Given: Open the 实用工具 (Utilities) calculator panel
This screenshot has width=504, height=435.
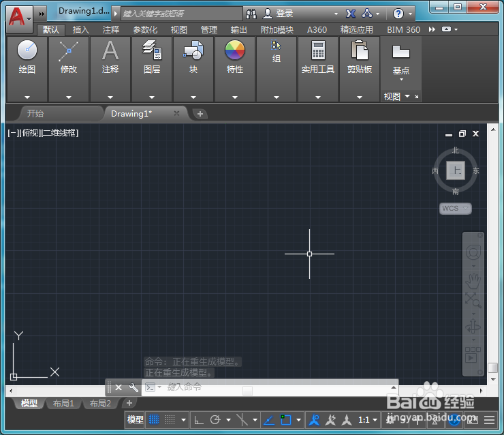Looking at the screenshot, I should pos(318,69).
